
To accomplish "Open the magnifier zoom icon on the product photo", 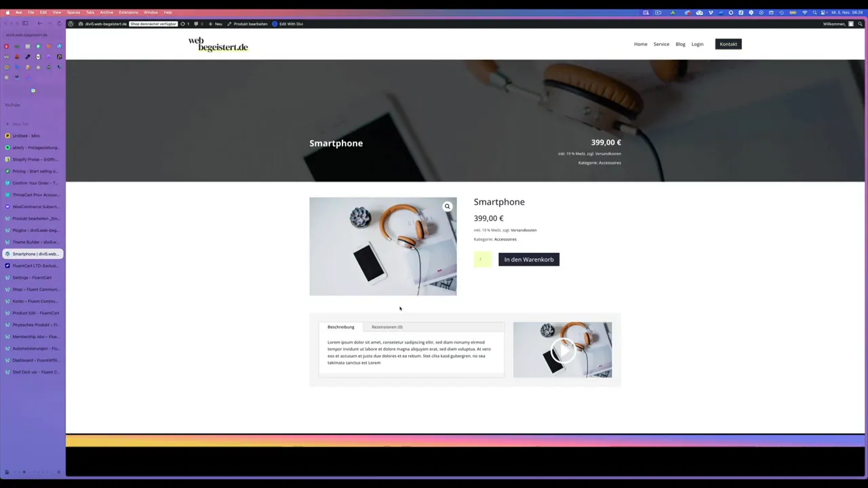I will (x=447, y=206).
